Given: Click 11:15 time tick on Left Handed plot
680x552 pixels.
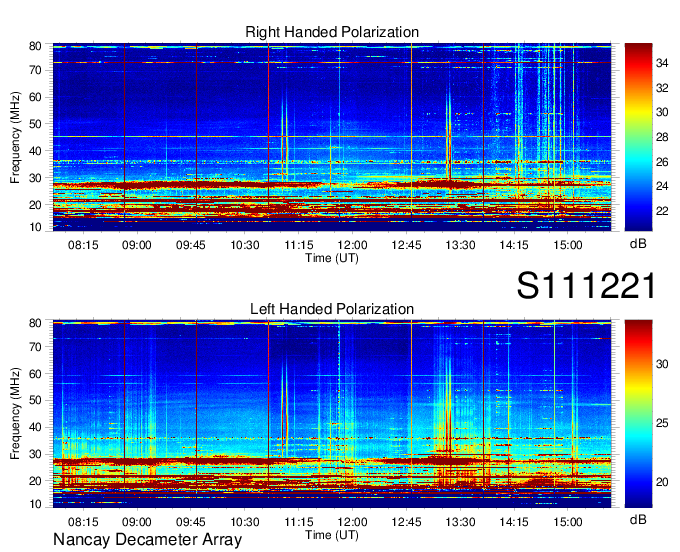Looking at the screenshot, I should pyautogui.click(x=298, y=522).
